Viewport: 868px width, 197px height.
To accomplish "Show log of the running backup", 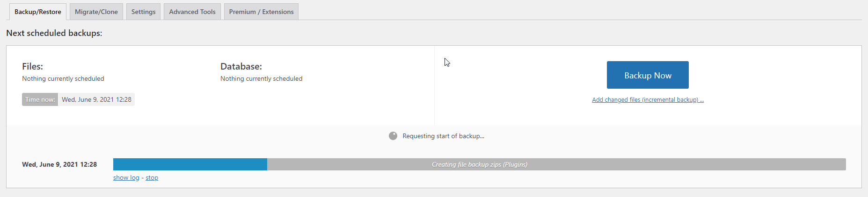I will 126,177.
